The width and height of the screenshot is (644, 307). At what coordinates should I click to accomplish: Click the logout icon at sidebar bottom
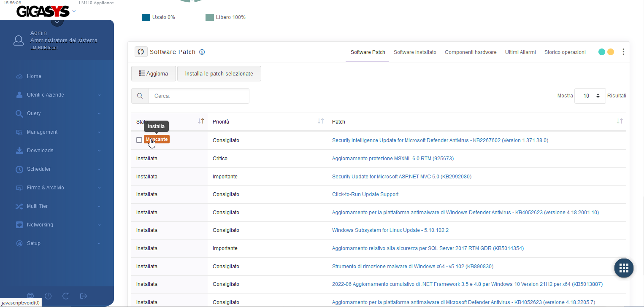[83, 296]
